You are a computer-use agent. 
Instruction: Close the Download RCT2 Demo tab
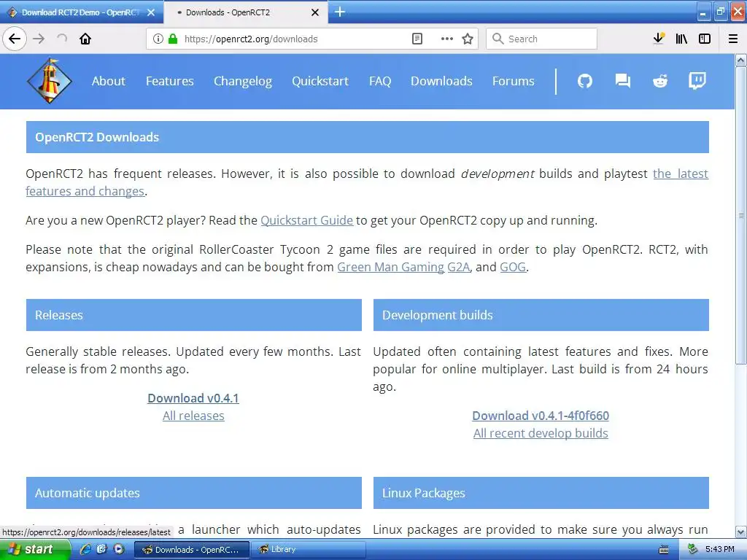(151, 12)
